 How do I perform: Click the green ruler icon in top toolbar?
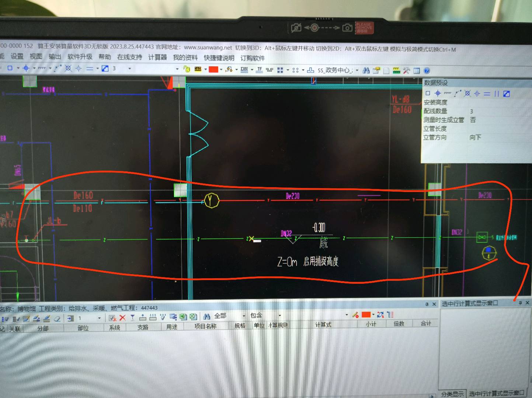396,70
